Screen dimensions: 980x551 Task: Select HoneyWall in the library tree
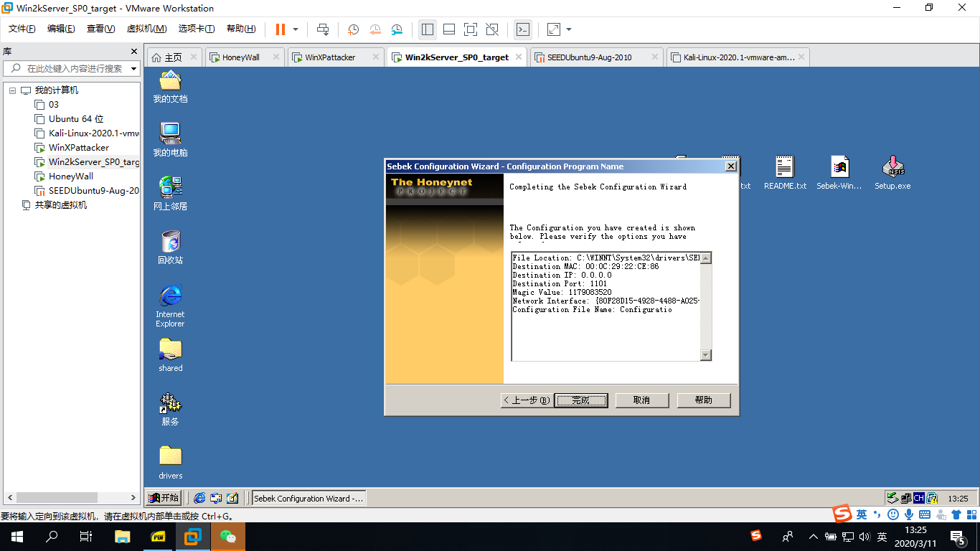pos(64,176)
